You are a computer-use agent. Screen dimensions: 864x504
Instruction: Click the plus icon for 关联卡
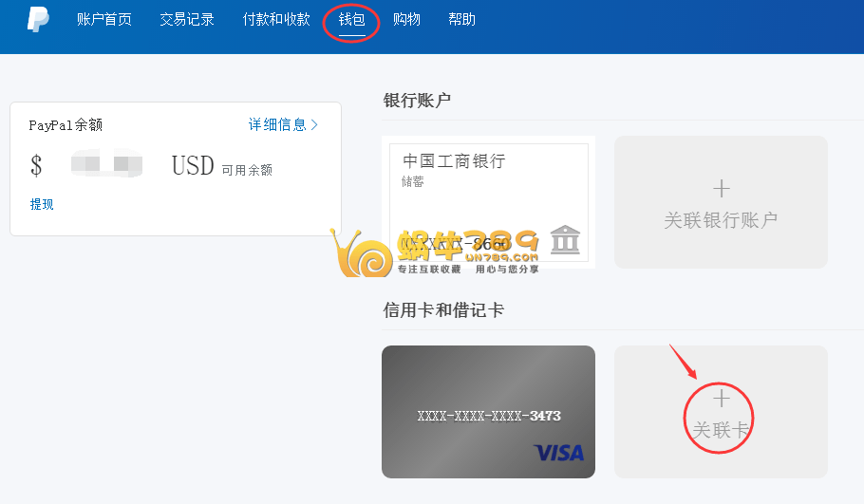click(721, 399)
